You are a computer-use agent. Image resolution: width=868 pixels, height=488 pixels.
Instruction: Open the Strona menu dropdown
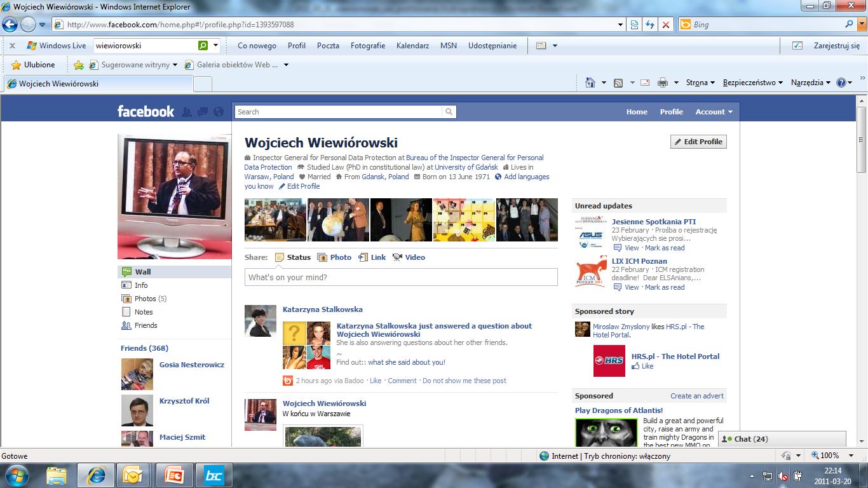click(x=700, y=83)
